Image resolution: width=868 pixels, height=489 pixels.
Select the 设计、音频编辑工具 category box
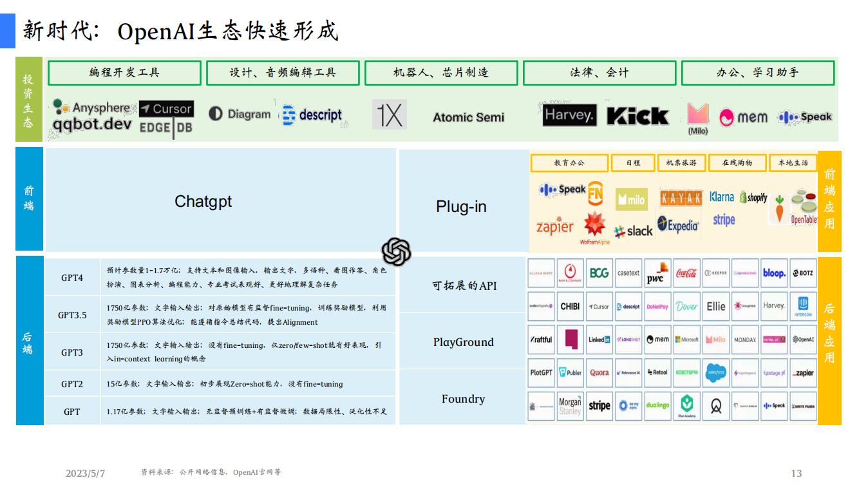point(283,73)
